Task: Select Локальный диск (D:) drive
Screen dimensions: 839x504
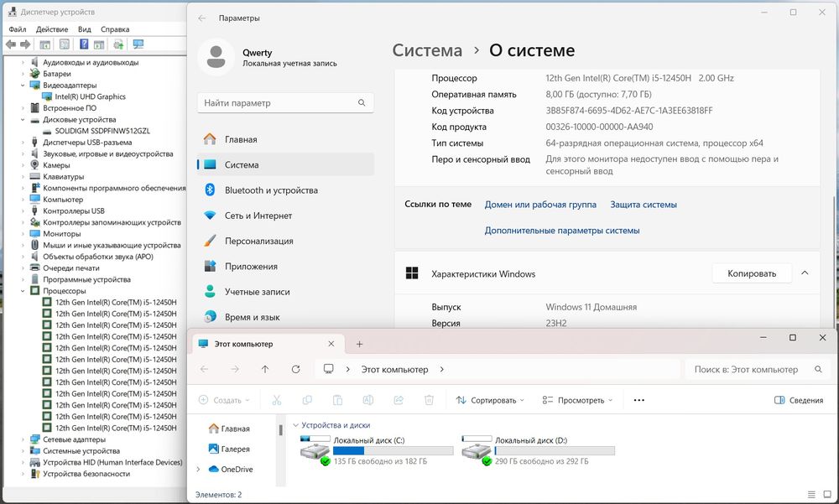Action: pos(539,450)
